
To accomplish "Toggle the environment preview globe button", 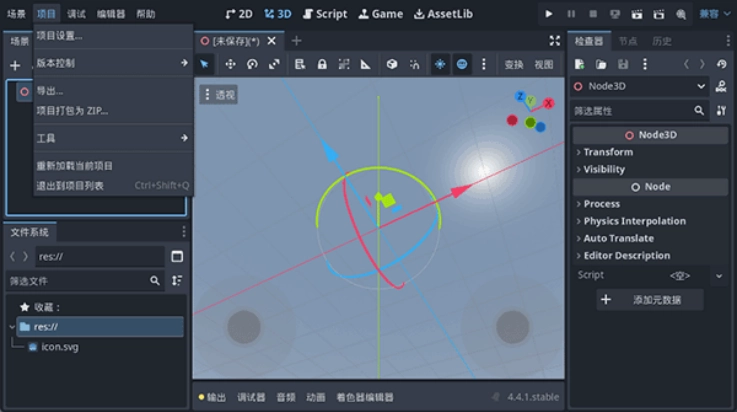I will (462, 64).
